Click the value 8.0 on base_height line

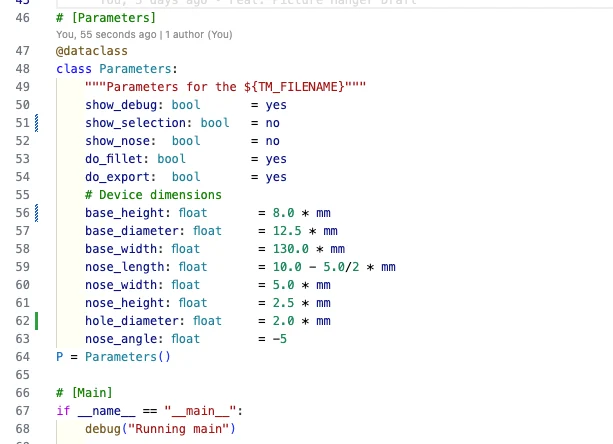(x=283, y=213)
